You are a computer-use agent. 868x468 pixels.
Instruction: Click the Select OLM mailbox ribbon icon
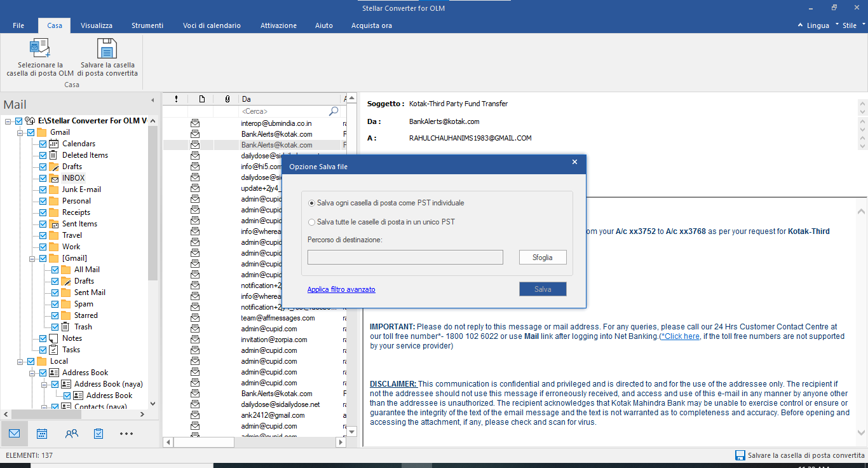coord(39,49)
